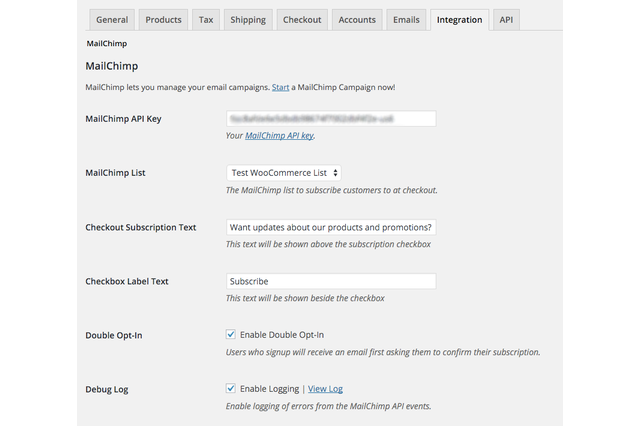This screenshot has height=426, width=640.
Task: Open the Checkout settings tab
Action: tap(302, 20)
